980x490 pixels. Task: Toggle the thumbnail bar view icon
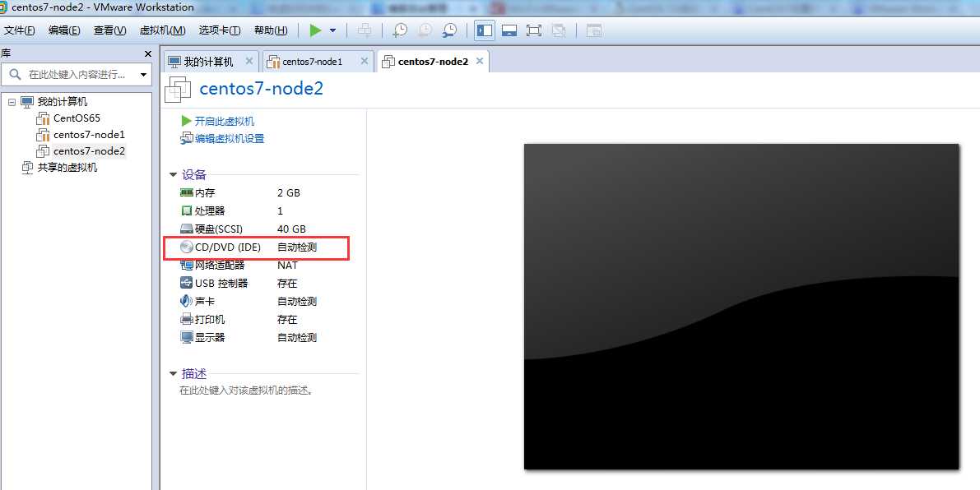pyautogui.click(x=509, y=30)
